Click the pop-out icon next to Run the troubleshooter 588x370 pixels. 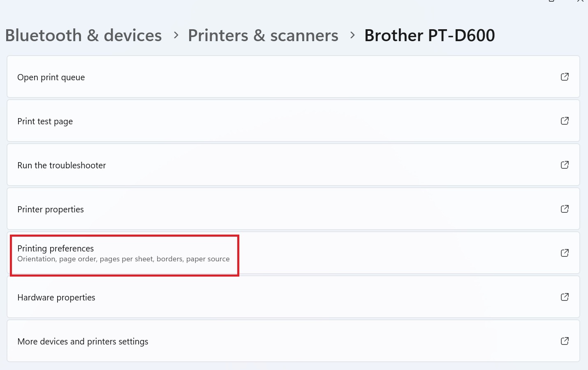(x=565, y=165)
